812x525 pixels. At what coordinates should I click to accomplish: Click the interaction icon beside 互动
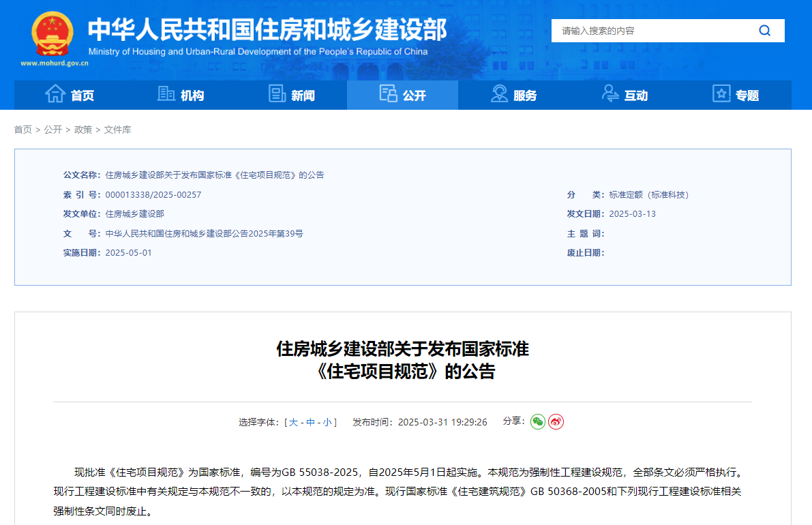click(x=610, y=93)
